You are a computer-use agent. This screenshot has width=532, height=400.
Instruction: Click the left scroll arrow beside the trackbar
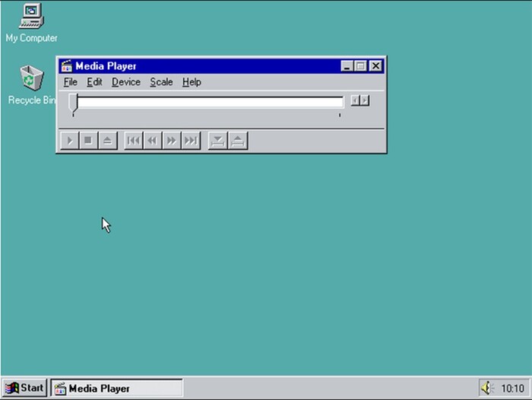[355, 100]
